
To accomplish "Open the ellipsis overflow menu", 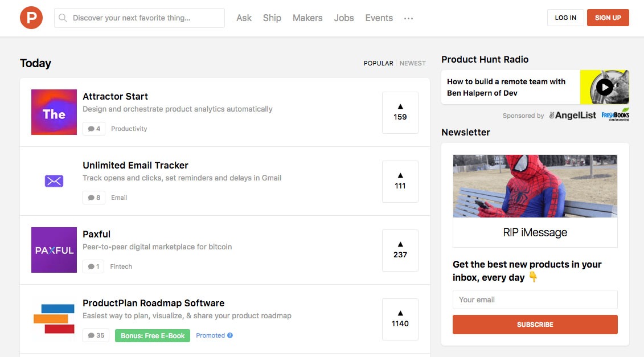I will click(x=408, y=18).
